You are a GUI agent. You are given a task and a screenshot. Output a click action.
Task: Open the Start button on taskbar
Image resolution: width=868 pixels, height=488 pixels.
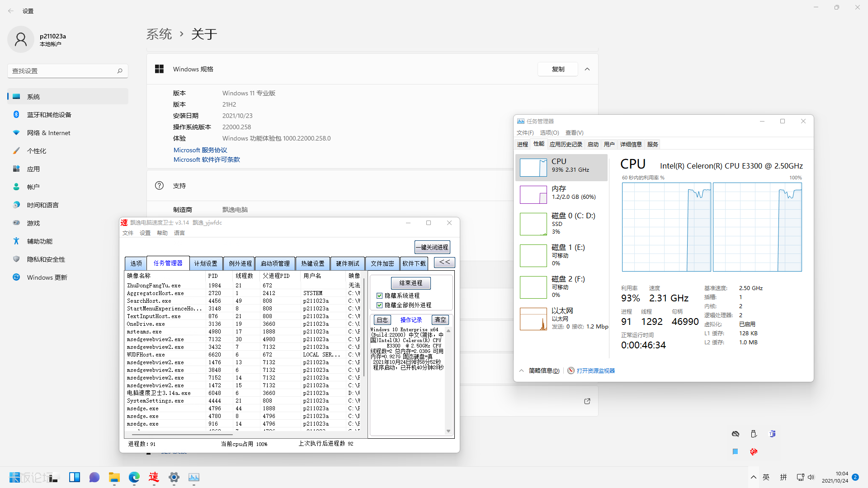(14, 477)
